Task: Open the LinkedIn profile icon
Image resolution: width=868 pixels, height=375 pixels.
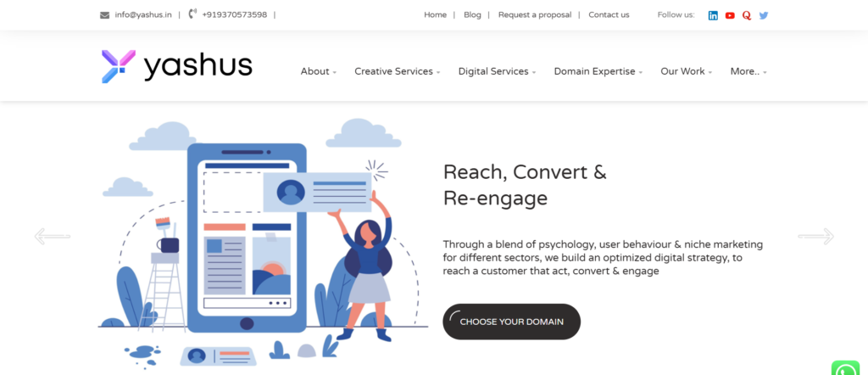Action: click(x=713, y=15)
